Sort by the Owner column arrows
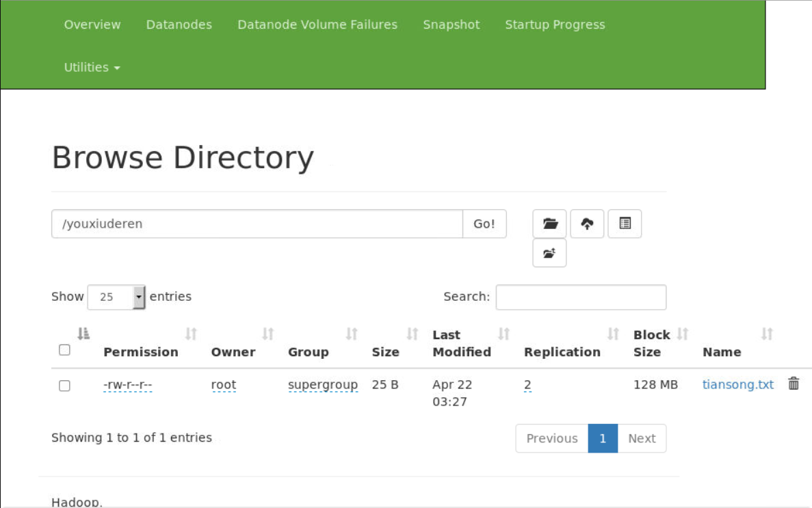Viewport: 812px width, 508px height. click(267, 334)
